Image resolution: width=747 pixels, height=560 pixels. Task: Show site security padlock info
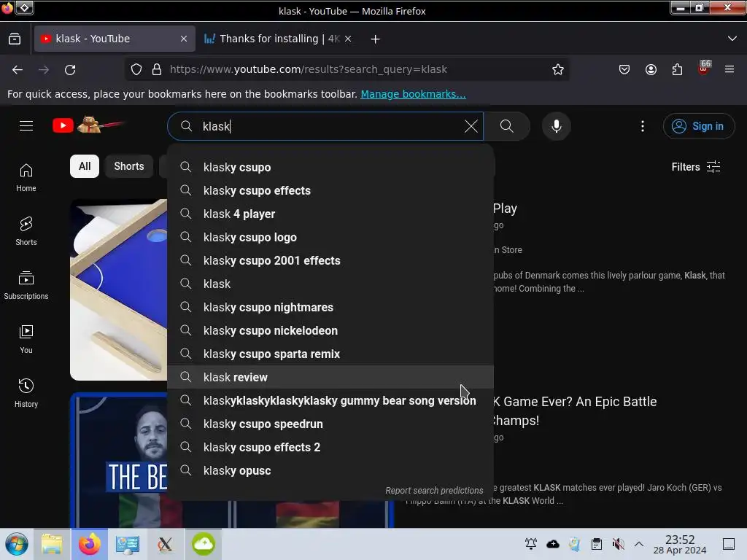[157, 69]
